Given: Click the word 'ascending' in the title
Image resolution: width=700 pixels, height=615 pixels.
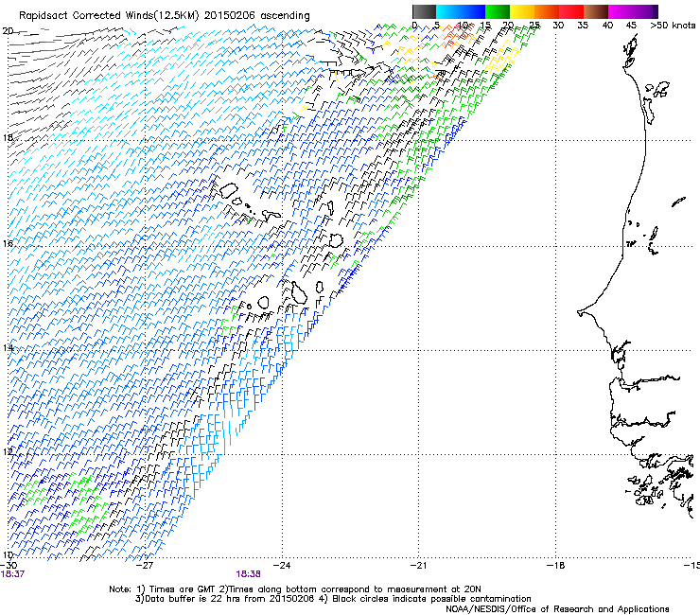Looking at the screenshot, I should [285, 16].
